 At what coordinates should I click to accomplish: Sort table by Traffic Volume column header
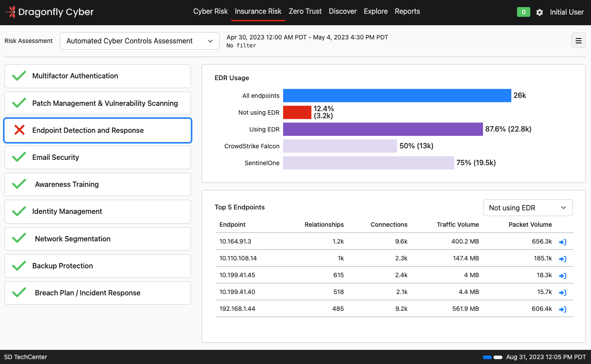click(458, 225)
